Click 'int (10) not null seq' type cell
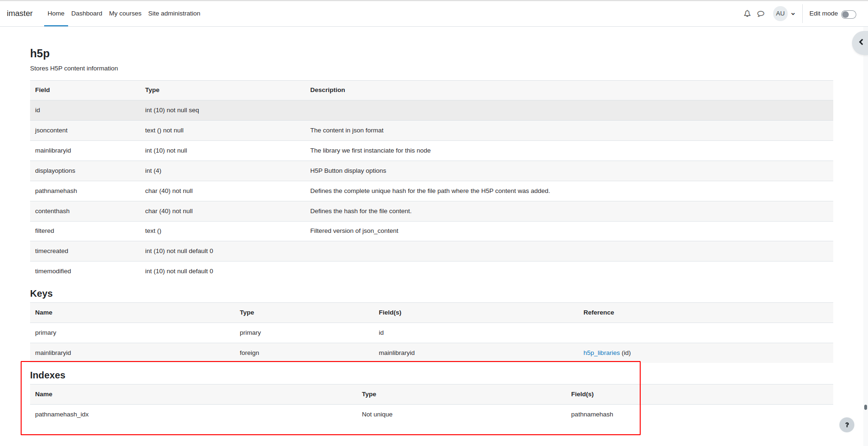The width and height of the screenshot is (868, 446). 172,110
